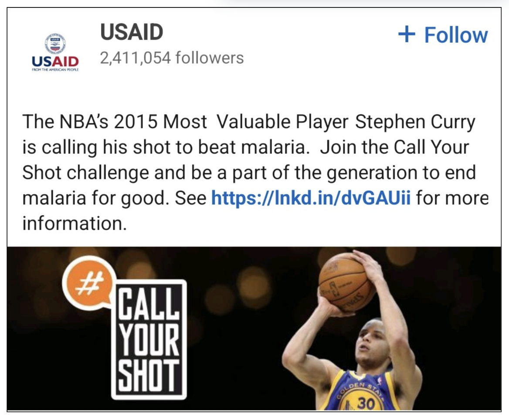Click the jersey number 30
This screenshot has width=509, height=420.
[366, 403]
